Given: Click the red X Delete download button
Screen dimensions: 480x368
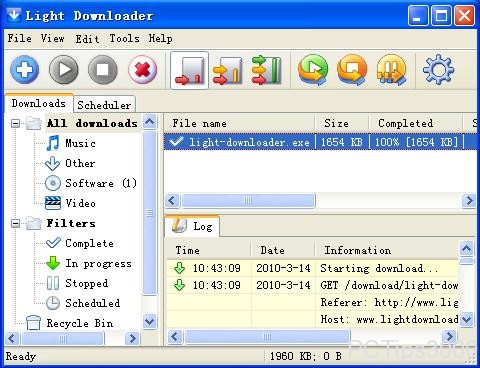Looking at the screenshot, I should tap(143, 70).
